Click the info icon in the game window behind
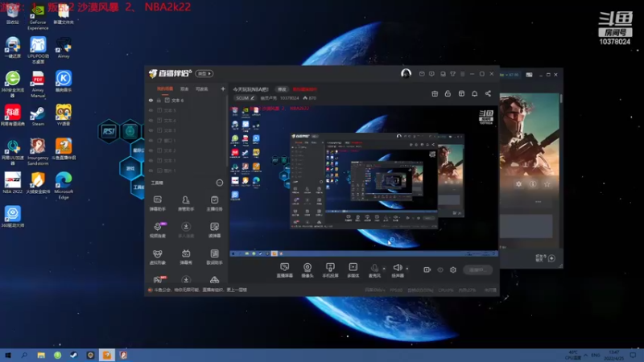Image resolution: width=644 pixels, height=362 pixels. pos(533,184)
